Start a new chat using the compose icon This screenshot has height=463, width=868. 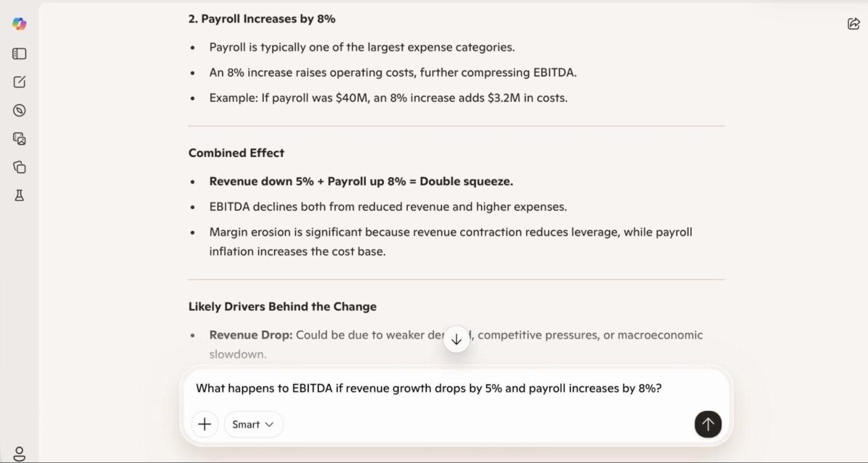[x=19, y=81]
